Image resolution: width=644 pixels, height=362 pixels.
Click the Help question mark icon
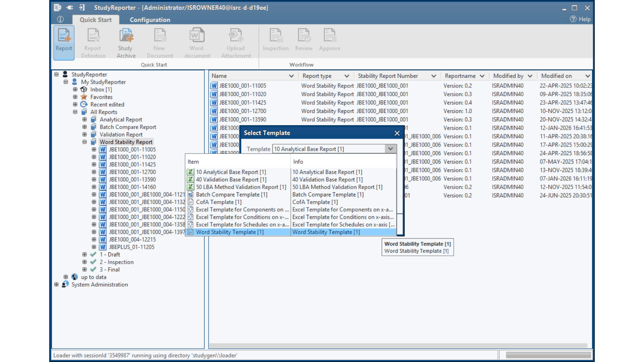573,19
